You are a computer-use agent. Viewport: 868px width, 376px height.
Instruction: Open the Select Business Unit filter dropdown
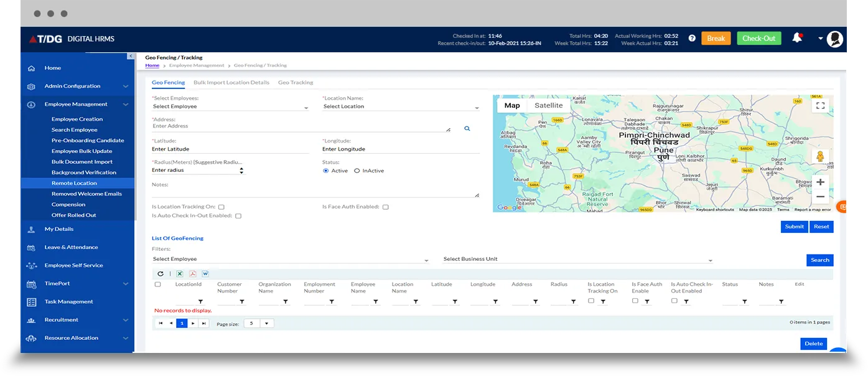[577, 260]
